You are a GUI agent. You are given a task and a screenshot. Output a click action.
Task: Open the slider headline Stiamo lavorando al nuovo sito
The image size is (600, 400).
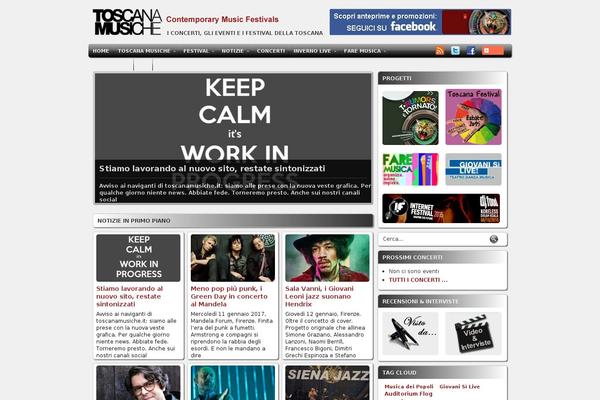tap(212, 168)
